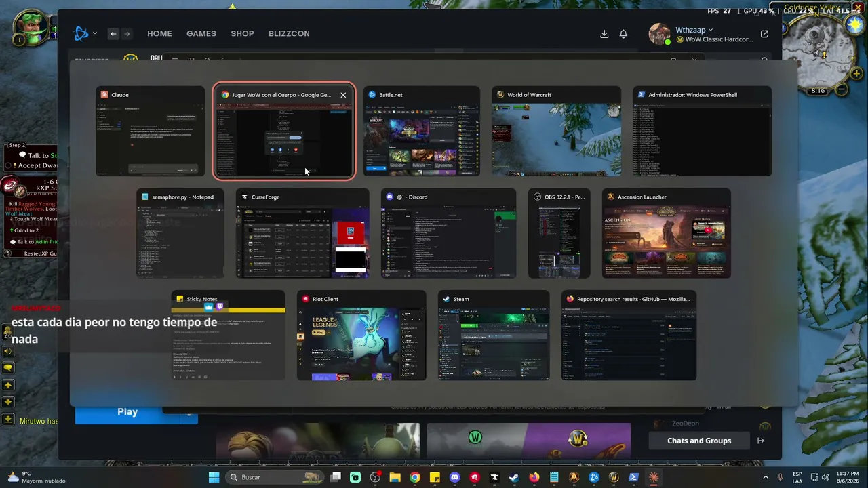Open the clock showing 11:17 PM

tap(847, 477)
